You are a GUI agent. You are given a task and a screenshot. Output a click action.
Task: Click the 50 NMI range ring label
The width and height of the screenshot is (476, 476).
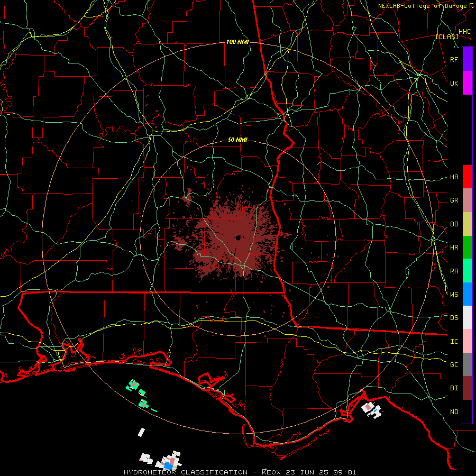tap(237, 140)
